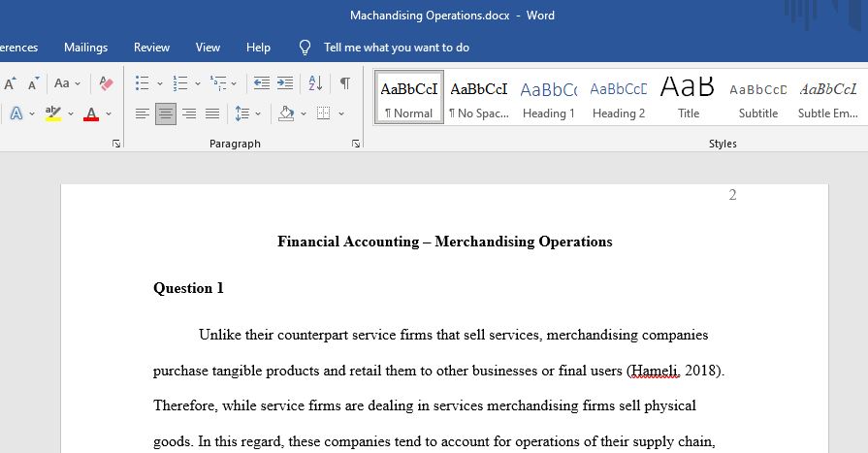Decrease paragraph indent
Viewport: 868px width, 453px height.
(x=261, y=83)
